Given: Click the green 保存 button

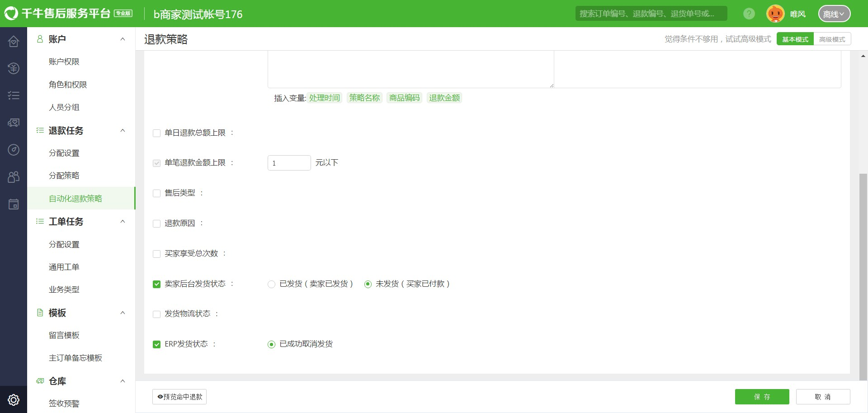Looking at the screenshot, I should pyautogui.click(x=762, y=397).
